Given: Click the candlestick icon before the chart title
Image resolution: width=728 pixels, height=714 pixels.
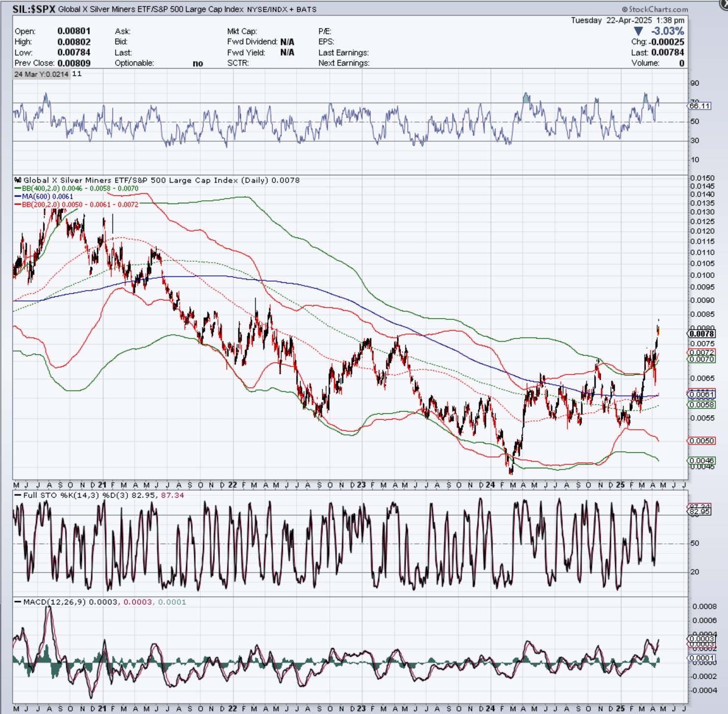Looking at the screenshot, I should pos(18,180).
